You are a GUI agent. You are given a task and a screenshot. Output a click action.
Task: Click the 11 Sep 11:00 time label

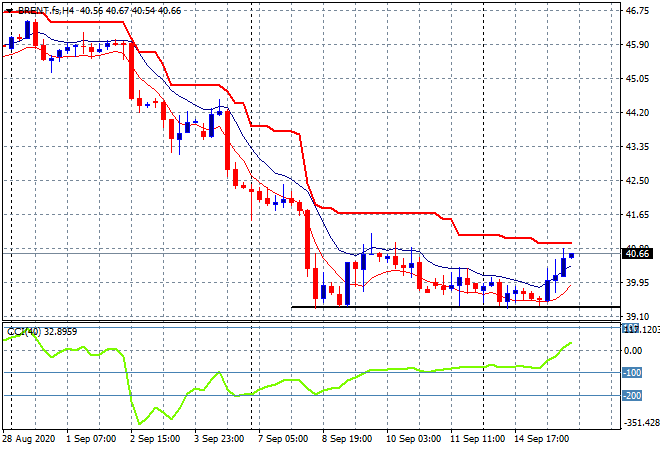click(477, 439)
